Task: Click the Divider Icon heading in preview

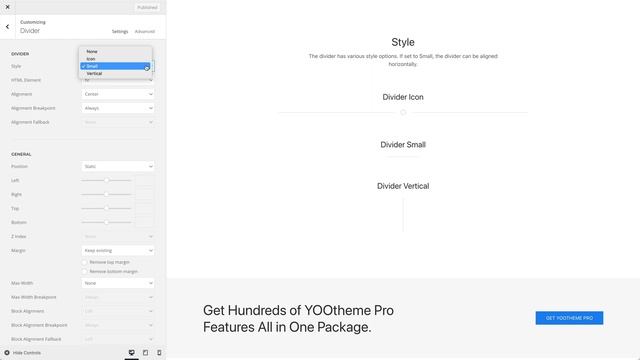Action: tap(403, 97)
